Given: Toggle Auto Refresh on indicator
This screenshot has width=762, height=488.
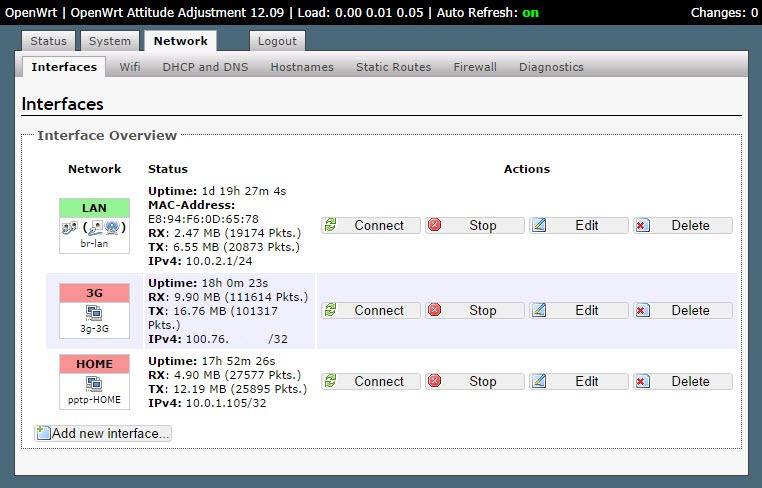Looking at the screenshot, I should point(530,13).
